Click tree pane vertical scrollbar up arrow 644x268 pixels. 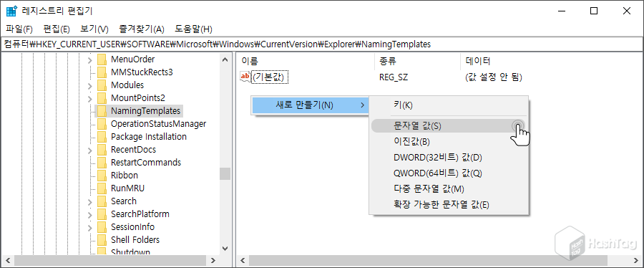(x=225, y=59)
